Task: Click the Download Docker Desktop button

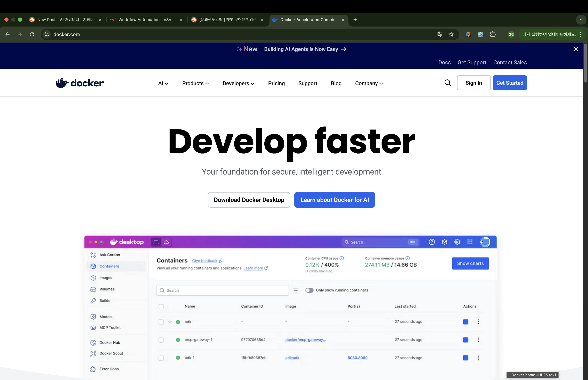Action: coord(249,200)
